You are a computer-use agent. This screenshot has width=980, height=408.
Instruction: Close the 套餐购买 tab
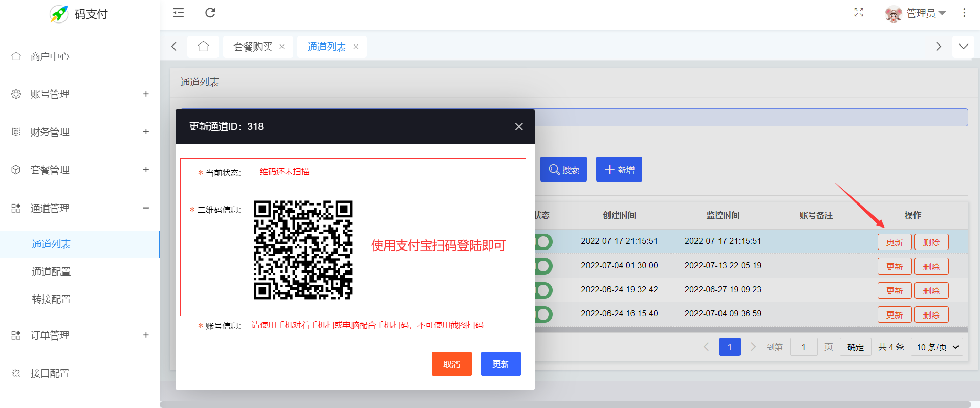pos(282,47)
